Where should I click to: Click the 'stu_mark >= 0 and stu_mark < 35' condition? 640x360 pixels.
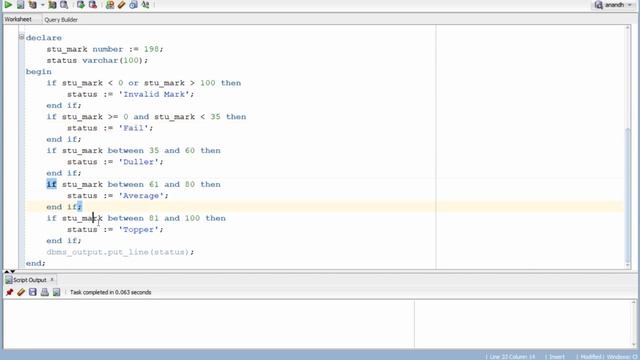(141, 117)
